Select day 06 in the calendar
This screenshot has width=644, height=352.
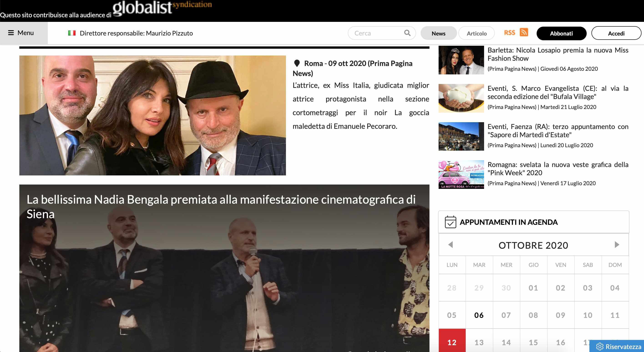479,315
